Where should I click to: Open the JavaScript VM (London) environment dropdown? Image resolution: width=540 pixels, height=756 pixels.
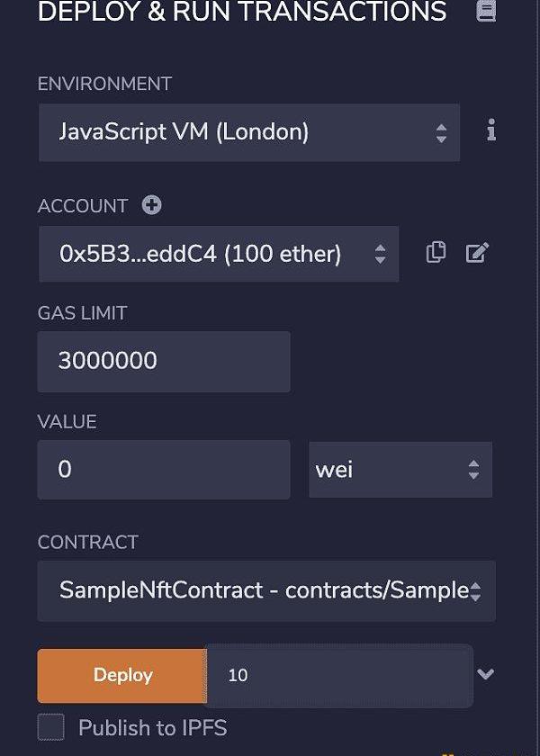point(248,132)
